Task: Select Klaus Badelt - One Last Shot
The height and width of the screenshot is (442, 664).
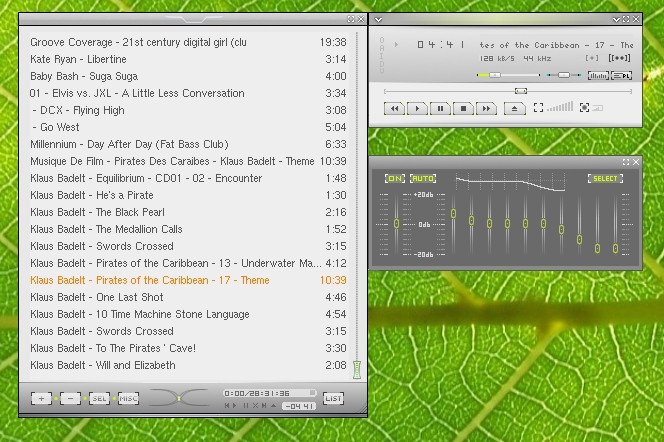Action: [188, 297]
